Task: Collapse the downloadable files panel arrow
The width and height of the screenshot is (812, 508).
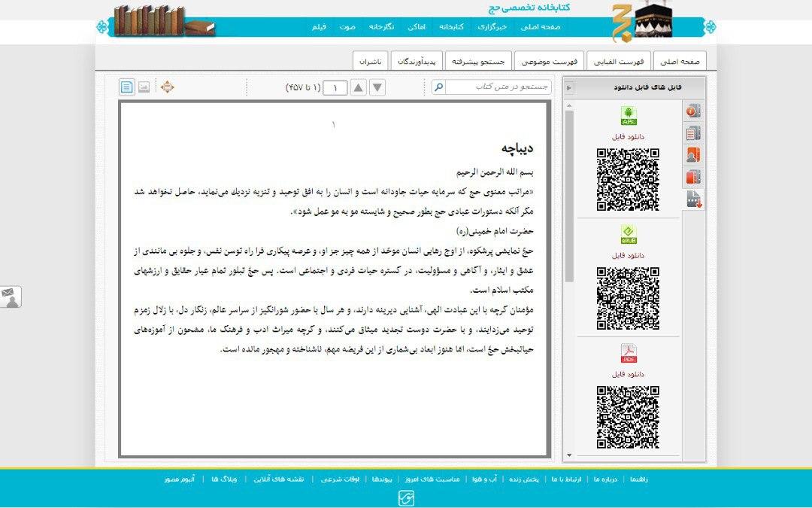Action: [569, 87]
